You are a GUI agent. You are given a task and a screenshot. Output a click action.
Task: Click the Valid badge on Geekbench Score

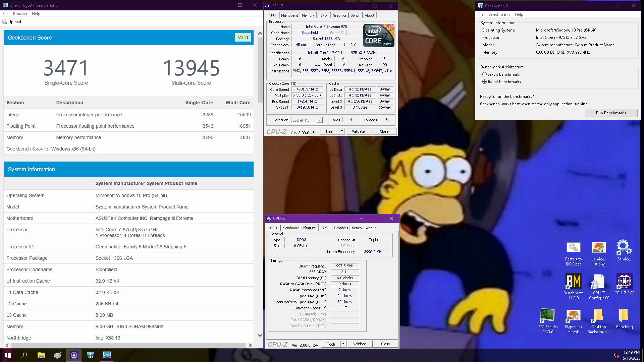pos(243,38)
